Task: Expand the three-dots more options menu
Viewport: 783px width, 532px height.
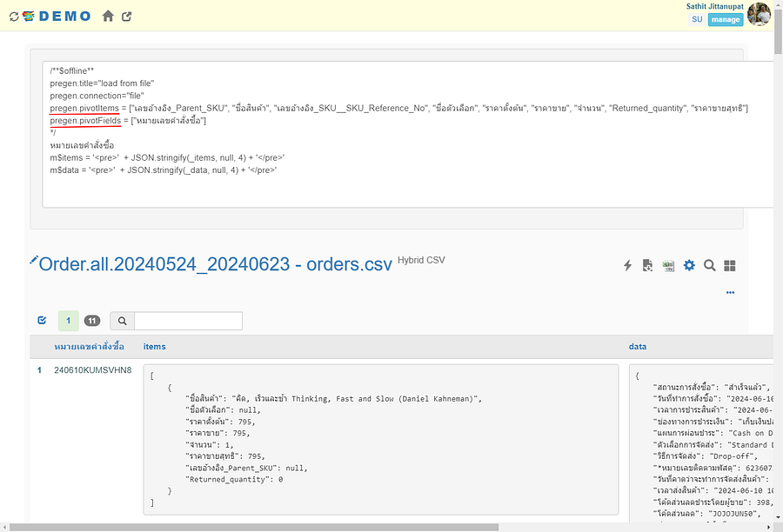Action: coord(731,292)
